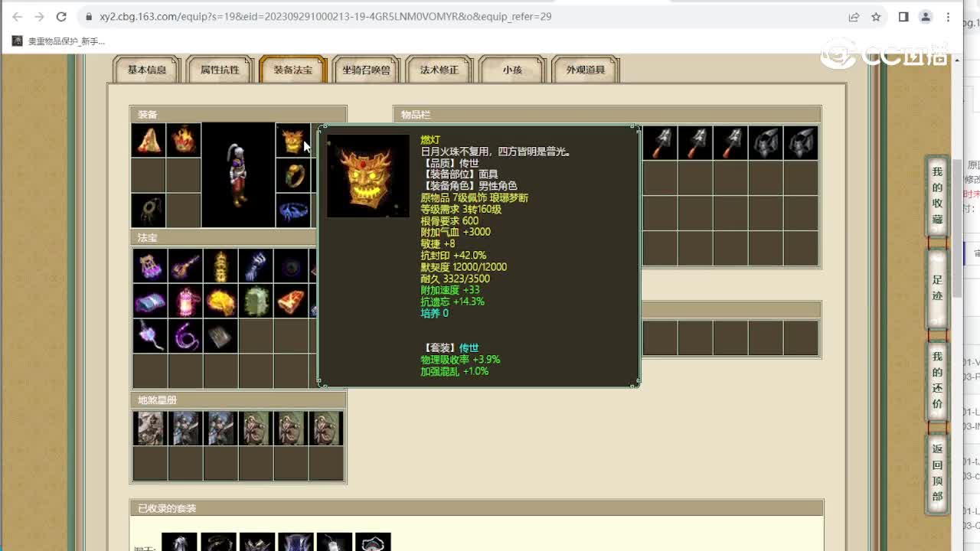
Task: Select the purple lantern magic treasure
Action: click(150, 266)
